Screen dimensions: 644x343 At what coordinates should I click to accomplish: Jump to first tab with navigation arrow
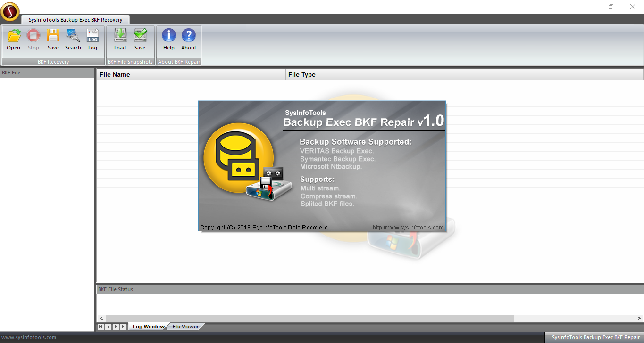point(100,327)
